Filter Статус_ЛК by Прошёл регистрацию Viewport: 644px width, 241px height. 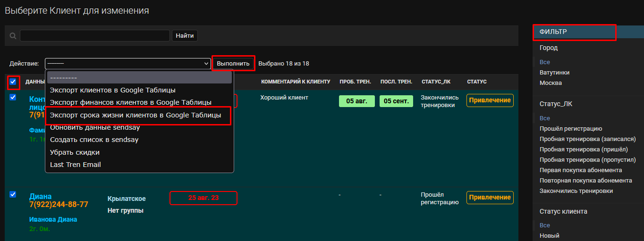click(571, 128)
